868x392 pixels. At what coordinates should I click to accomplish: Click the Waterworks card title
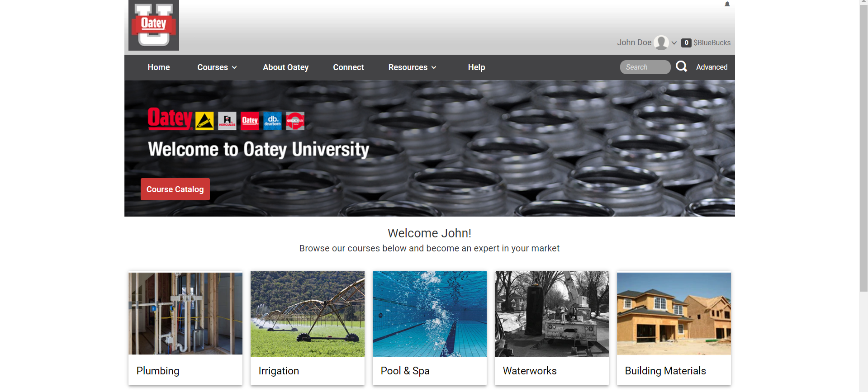[530, 371]
